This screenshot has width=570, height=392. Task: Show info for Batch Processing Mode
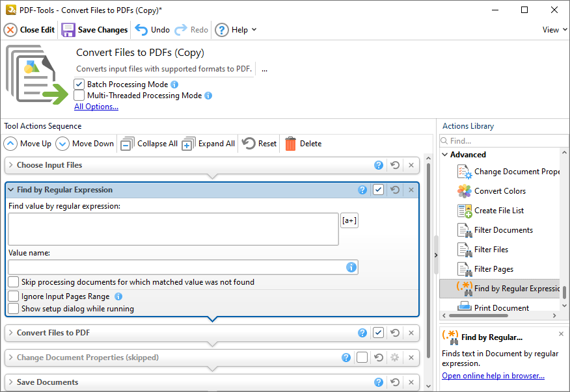click(x=174, y=85)
